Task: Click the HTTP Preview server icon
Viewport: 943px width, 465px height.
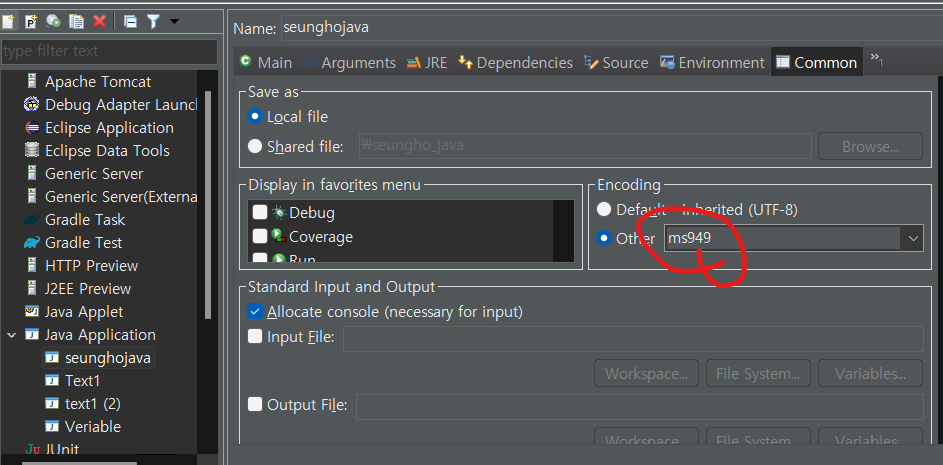Action: click(32, 265)
